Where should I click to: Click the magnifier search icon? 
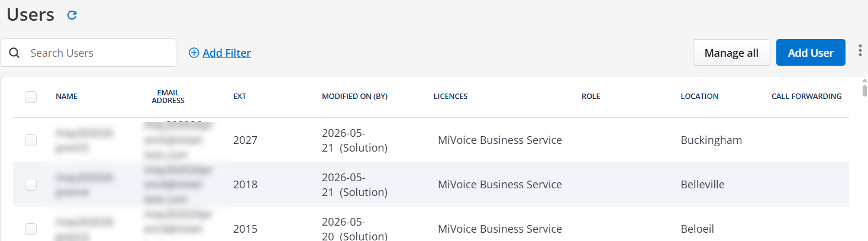(14, 53)
